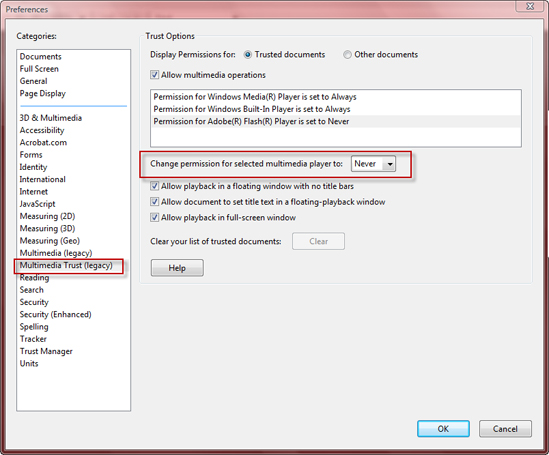Viewport: 549px width, 455px height.
Task: Select the Windows Built-In Player permission row
Action: (x=336, y=109)
